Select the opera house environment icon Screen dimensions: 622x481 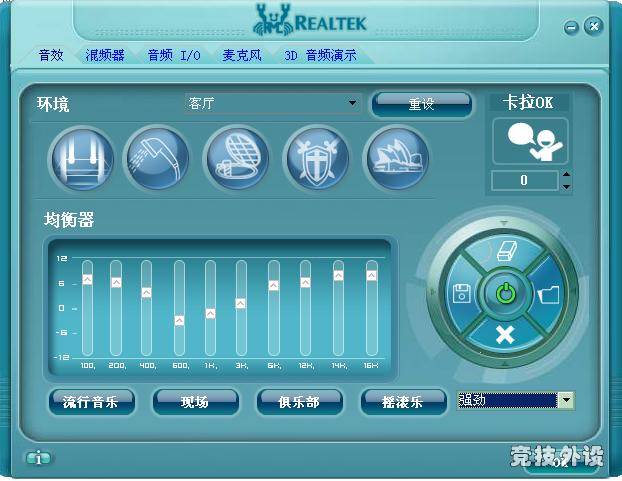(397, 159)
